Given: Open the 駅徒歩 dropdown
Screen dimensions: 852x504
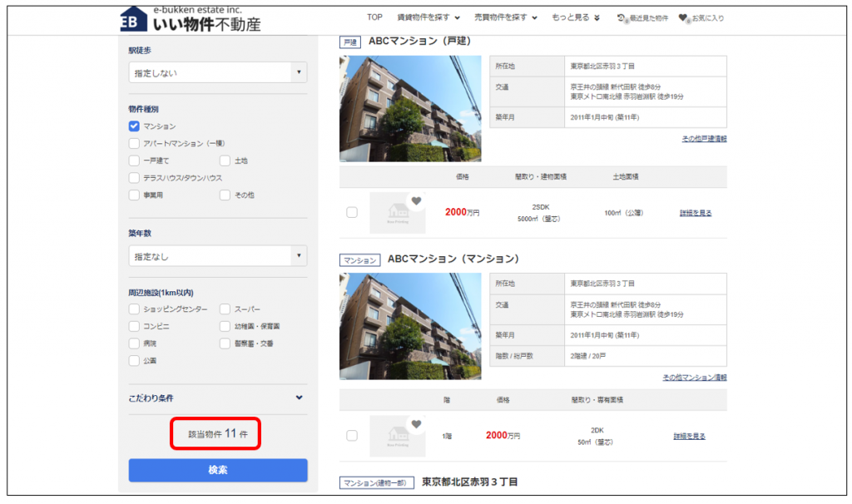Looking at the screenshot, I should (x=218, y=73).
